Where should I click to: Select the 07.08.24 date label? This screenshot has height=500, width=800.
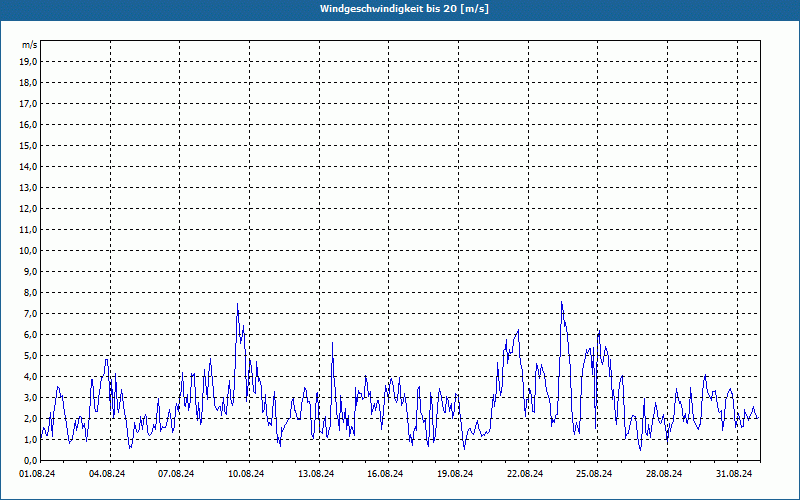[x=177, y=474]
